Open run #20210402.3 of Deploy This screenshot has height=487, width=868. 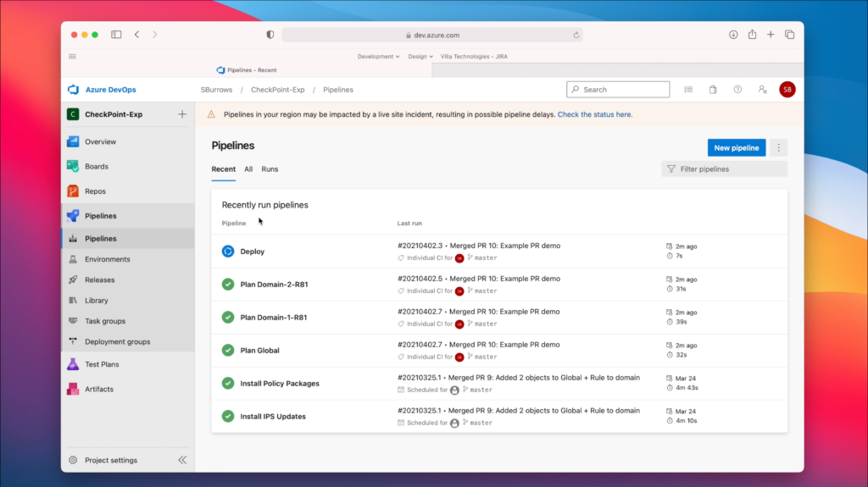pyautogui.click(x=479, y=246)
